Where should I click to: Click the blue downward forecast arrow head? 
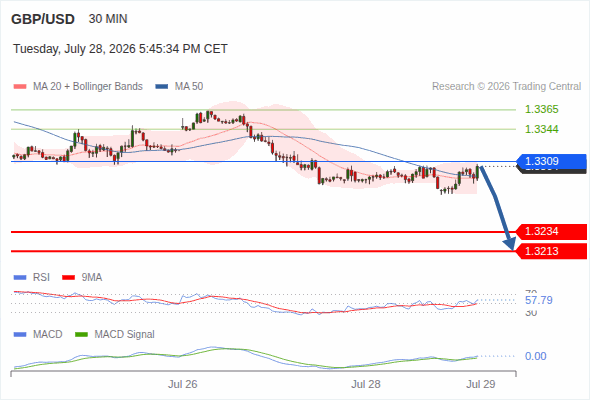510,244
